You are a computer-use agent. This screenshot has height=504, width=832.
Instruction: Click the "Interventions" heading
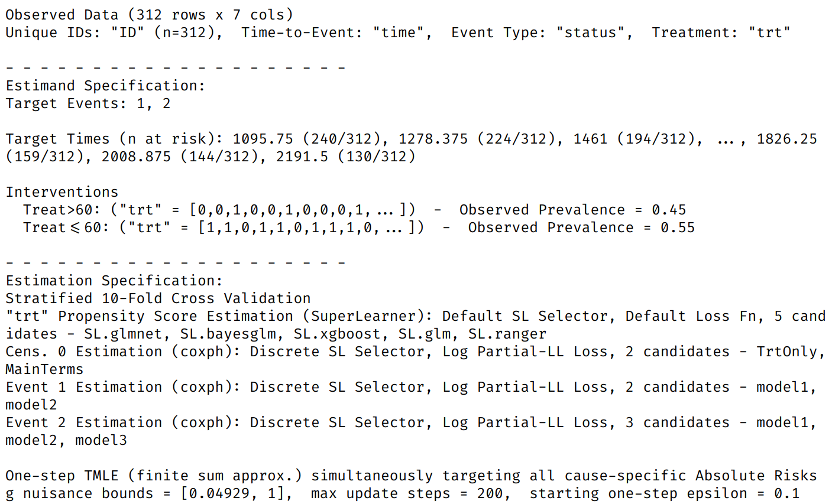coord(62,192)
